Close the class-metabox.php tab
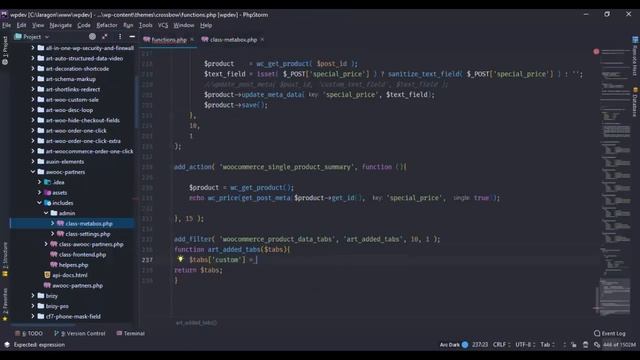The width and height of the screenshot is (640, 360). [x=262, y=40]
